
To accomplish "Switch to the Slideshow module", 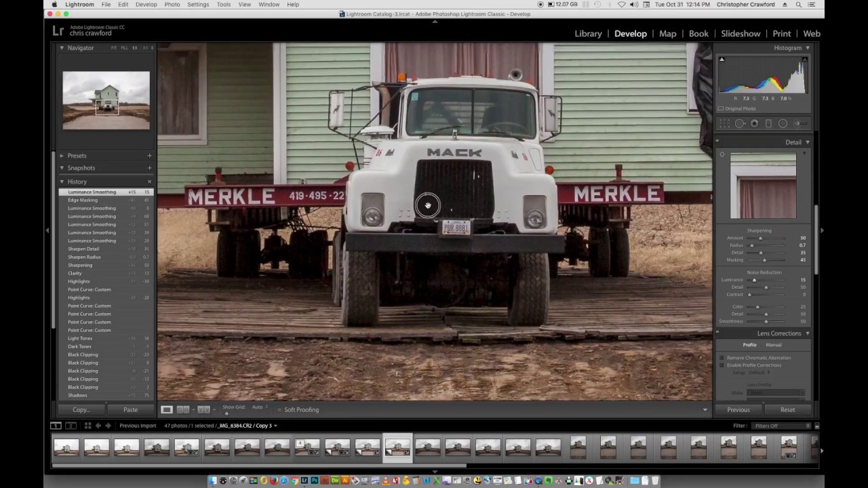I will pos(741,33).
